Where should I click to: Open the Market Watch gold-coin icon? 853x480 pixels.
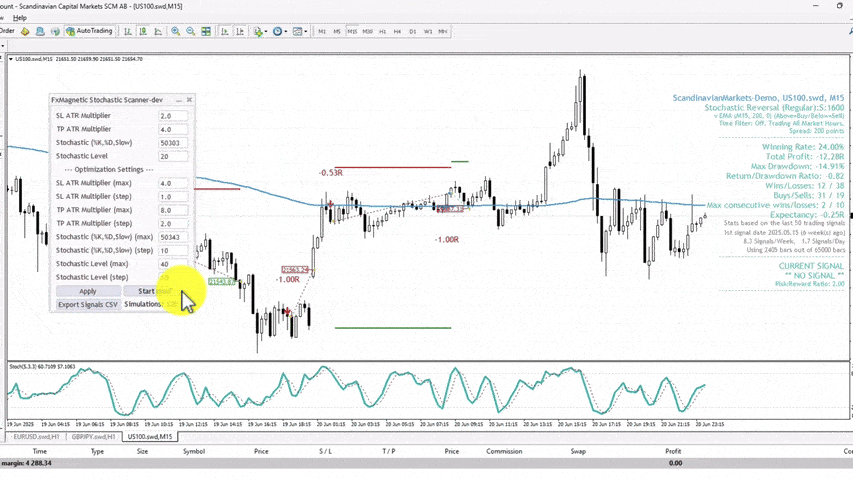point(25,32)
